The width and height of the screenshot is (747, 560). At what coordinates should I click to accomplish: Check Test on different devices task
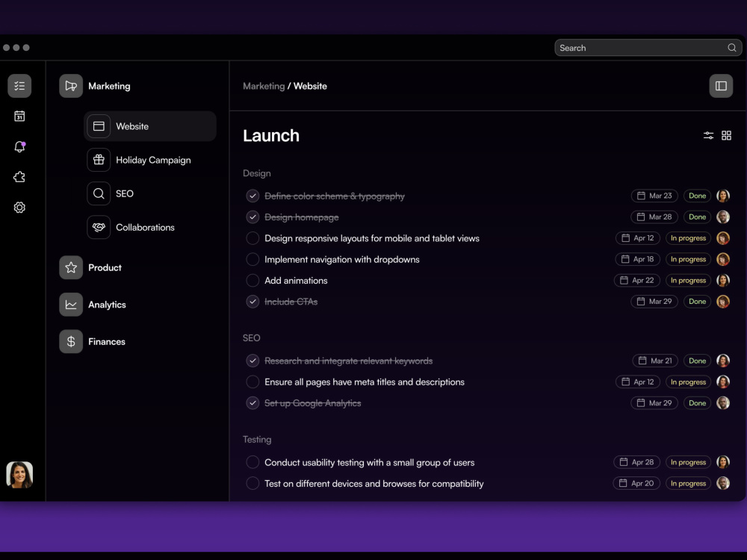pyautogui.click(x=252, y=483)
